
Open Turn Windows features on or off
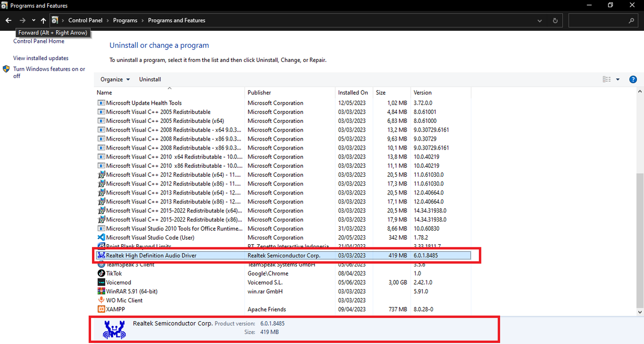point(49,73)
